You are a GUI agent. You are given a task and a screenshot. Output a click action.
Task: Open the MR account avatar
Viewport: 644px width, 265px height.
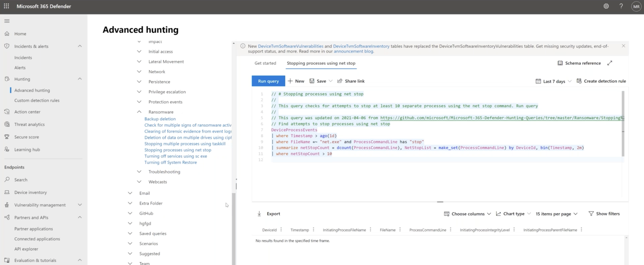(x=636, y=7)
